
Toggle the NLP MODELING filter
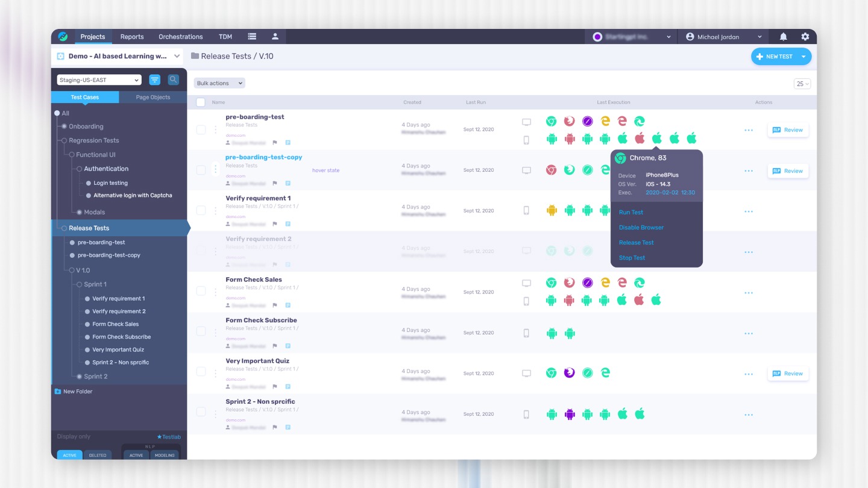[x=165, y=455]
